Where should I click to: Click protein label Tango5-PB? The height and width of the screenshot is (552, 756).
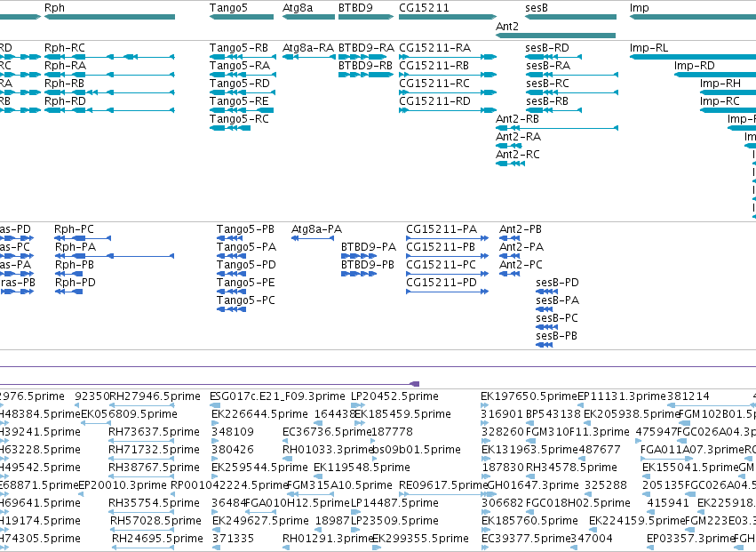245,229
